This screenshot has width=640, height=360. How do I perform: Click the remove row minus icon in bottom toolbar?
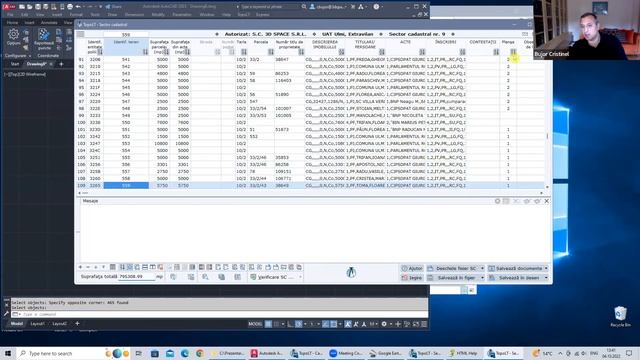(x=88, y=267)
